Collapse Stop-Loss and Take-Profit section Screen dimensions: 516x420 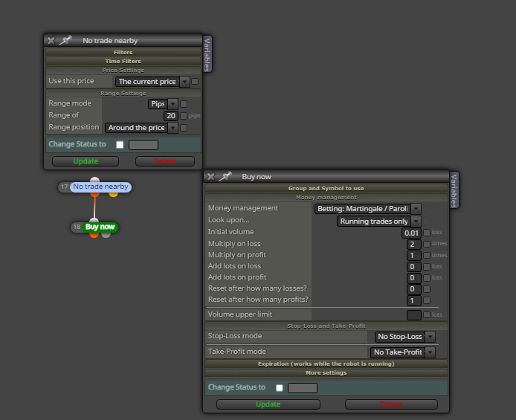pyautogui.click(x=326, y=326)
